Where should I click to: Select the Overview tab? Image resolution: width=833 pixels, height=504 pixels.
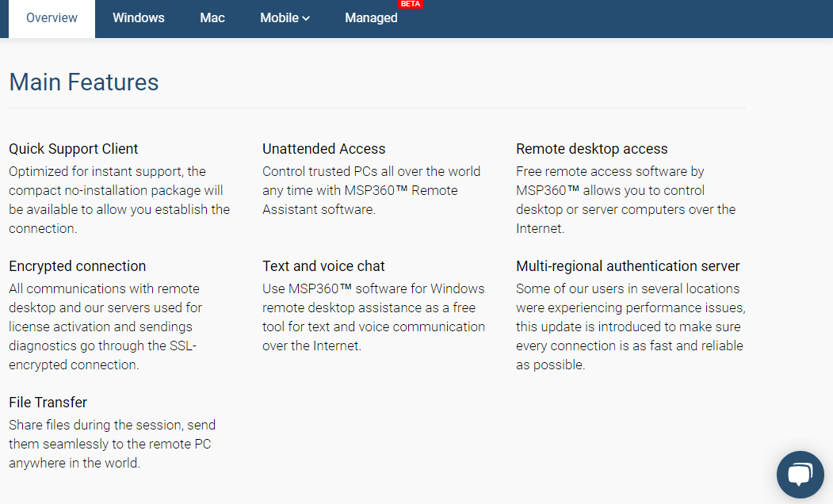[x=52, y=17]
